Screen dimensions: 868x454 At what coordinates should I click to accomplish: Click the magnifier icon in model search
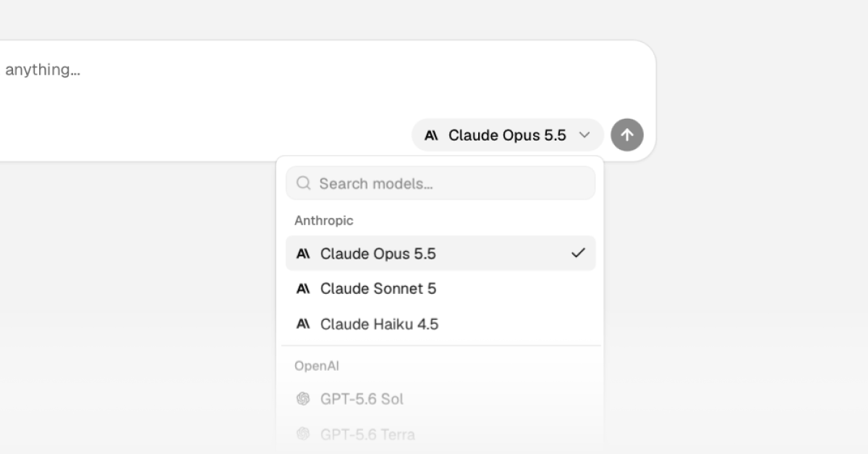[x=304, y=183]
